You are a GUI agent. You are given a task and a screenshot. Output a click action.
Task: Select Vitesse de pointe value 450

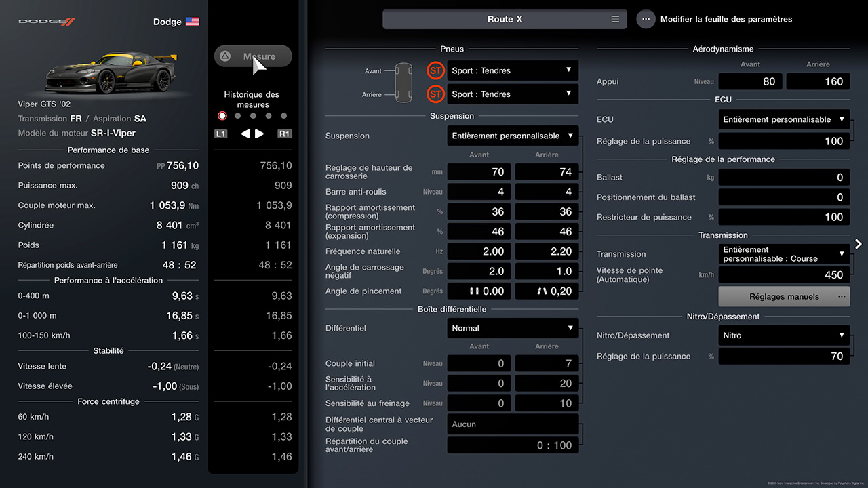point(784,274)
